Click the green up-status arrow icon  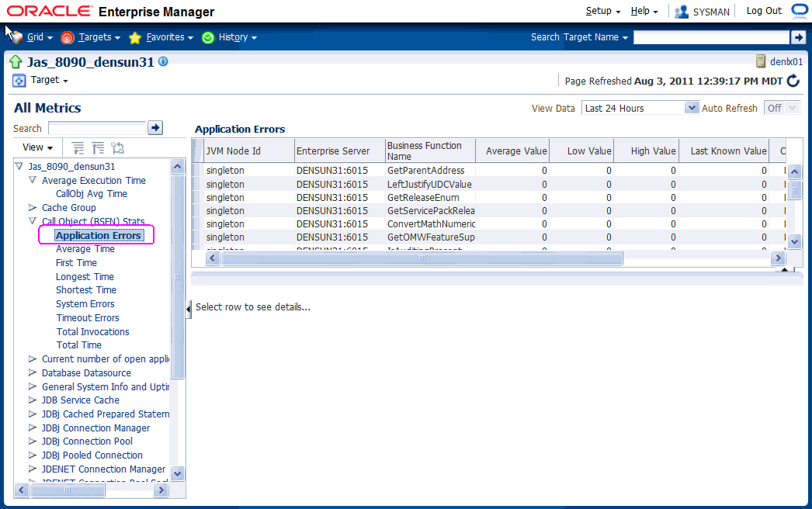click(x=16, y=62)
